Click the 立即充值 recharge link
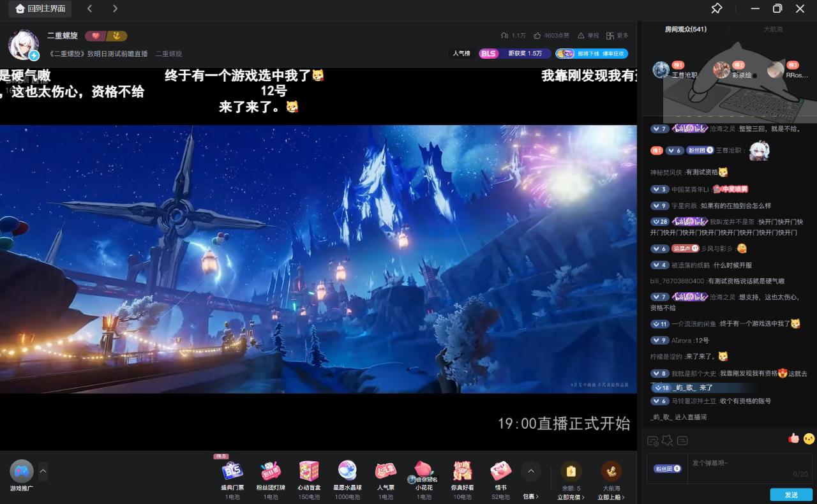Image resolution: width=817 pixels, height=504 pixels. pyautogui.click(x=571, y=497)
